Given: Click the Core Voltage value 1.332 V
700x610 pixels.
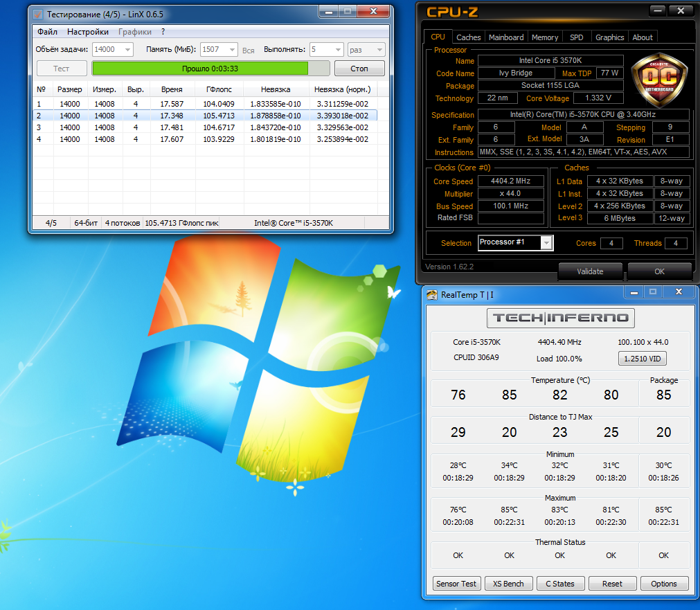Looking at the screenshot, I should tap(598, 98).
